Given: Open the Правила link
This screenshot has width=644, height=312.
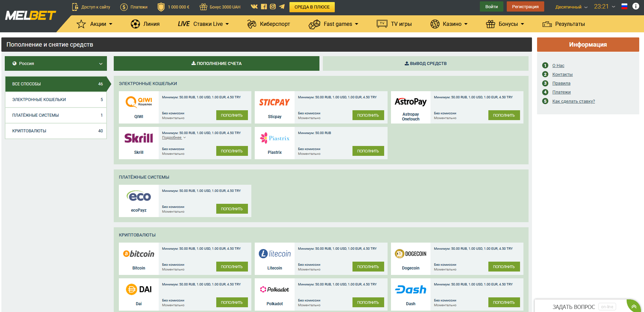Looking at the screenshot, I should [x=561, y=83].
